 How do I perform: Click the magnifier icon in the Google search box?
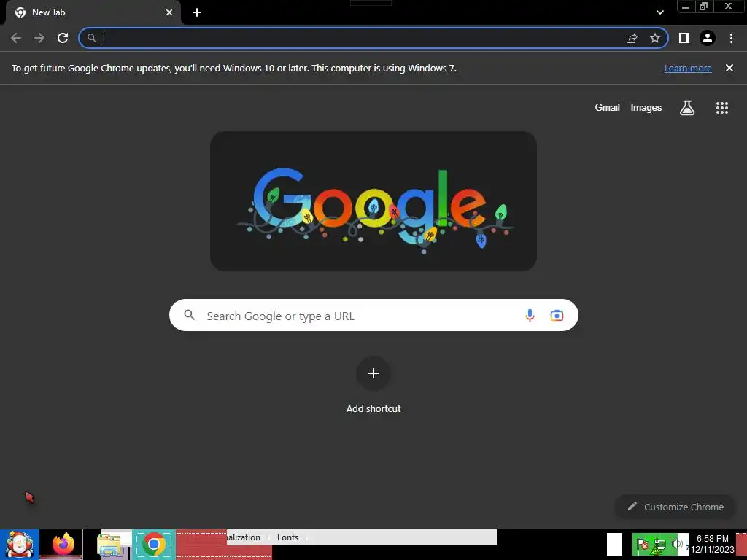coord(190,315)
